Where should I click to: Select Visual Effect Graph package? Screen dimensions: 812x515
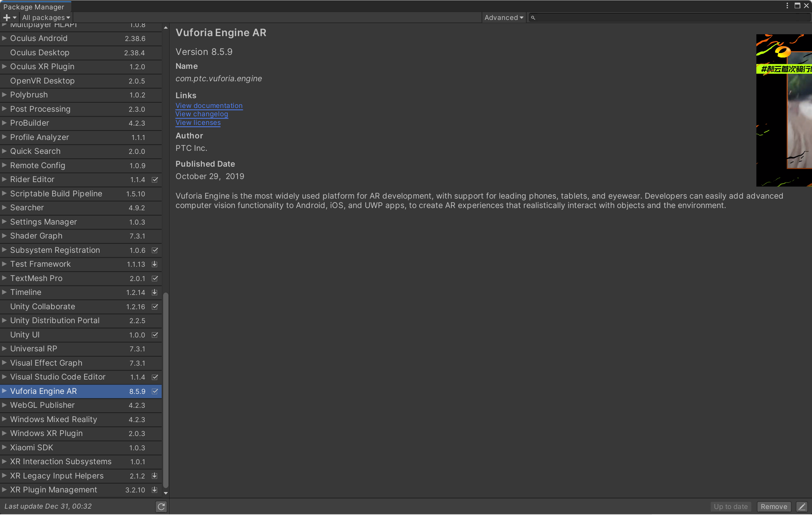tap(81, 363)
